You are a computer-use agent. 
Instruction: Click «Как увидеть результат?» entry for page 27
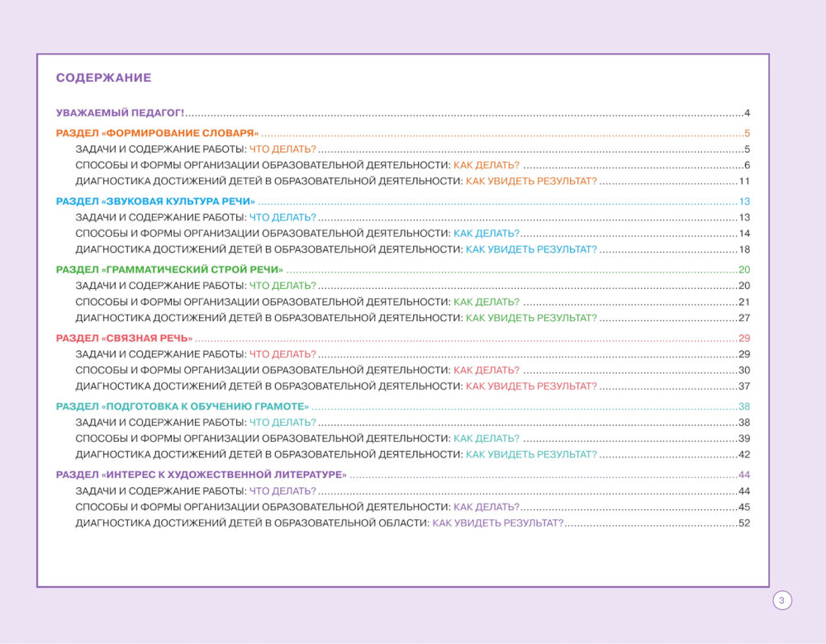pos(531,318)
